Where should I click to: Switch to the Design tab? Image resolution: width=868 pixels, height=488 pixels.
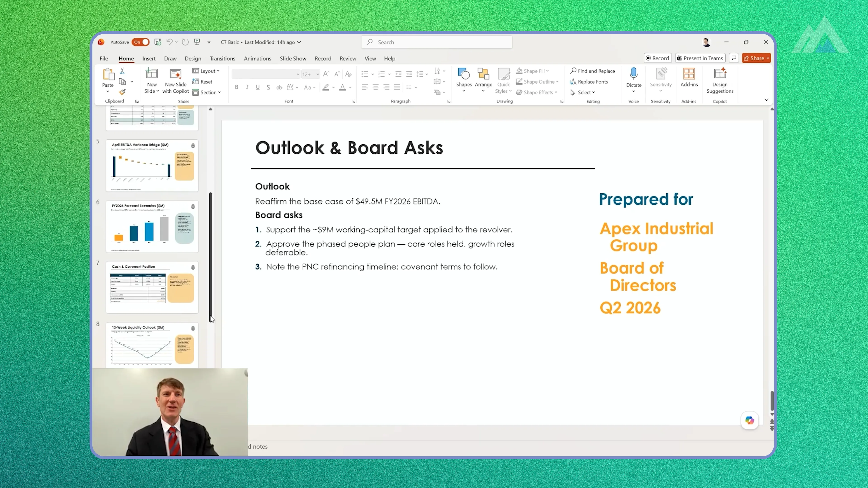pos(193,58)
